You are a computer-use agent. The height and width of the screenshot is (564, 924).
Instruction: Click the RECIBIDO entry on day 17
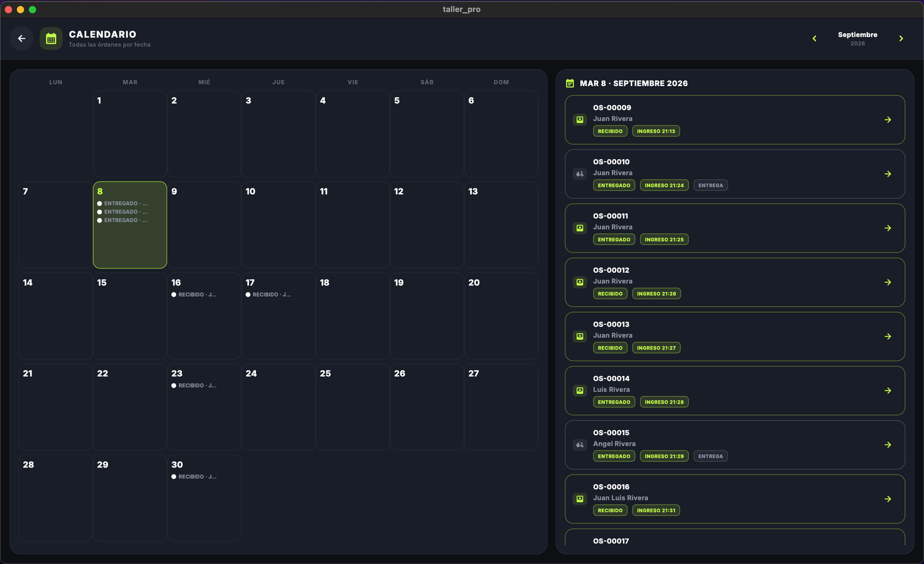click(269, 295)
